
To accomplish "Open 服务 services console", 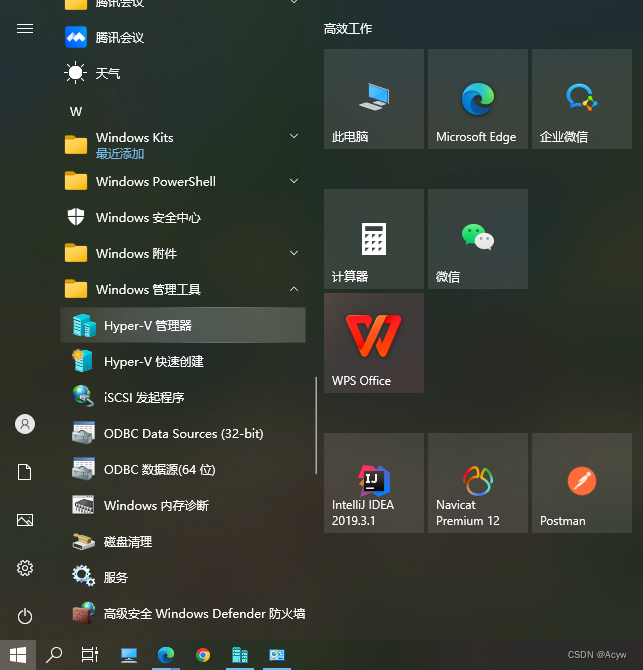I will 183,577.
